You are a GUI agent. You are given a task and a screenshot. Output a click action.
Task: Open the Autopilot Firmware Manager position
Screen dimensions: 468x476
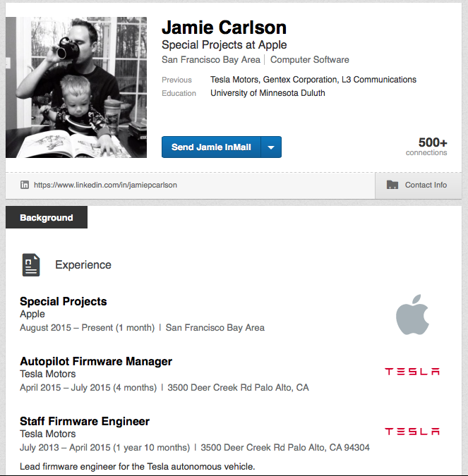[x=96, y=361]
